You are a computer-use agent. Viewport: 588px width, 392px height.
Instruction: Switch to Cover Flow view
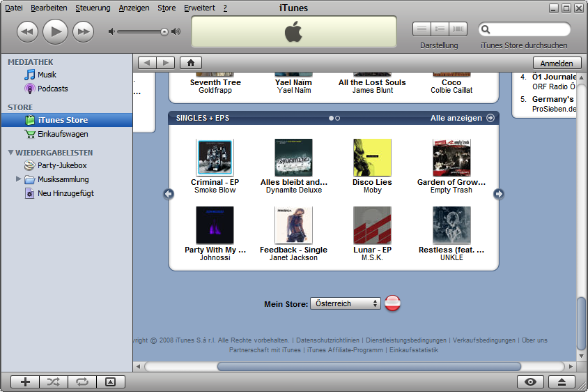click(458, 29)
